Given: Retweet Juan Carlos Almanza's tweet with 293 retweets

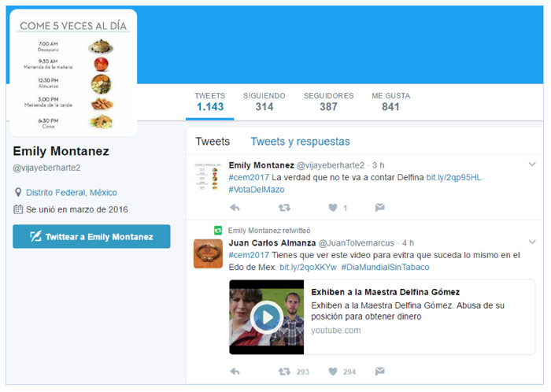Looking at the screenshot, I should [284, 372].
